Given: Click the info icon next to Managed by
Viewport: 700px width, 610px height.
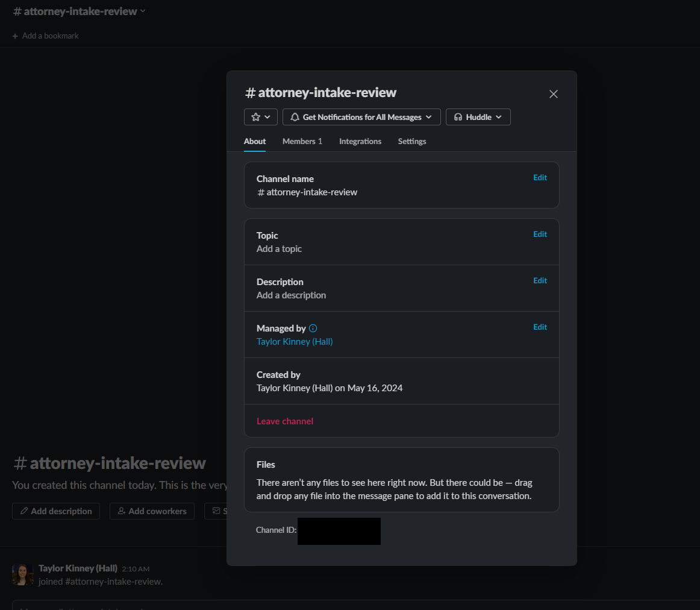Looking at the screenshot, I should point(313,328).
